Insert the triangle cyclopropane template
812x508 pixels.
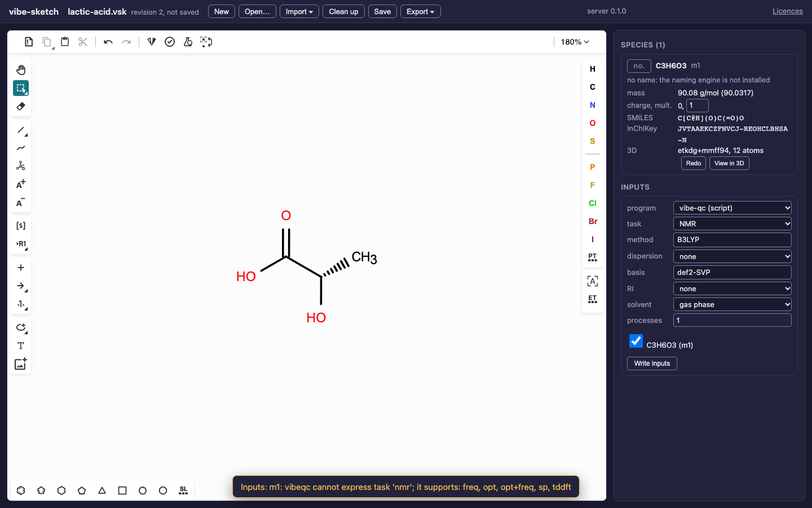(102, 491)
